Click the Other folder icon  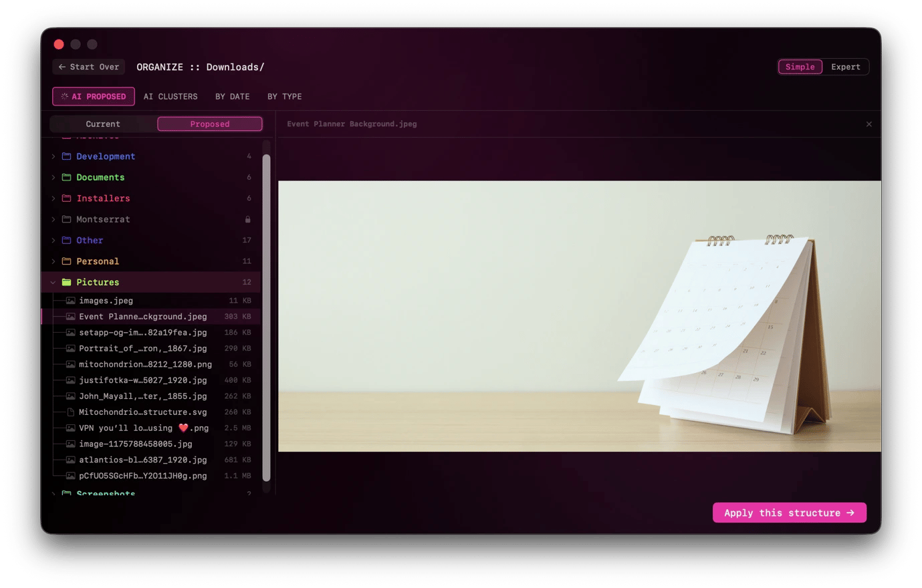click(67, 241)
